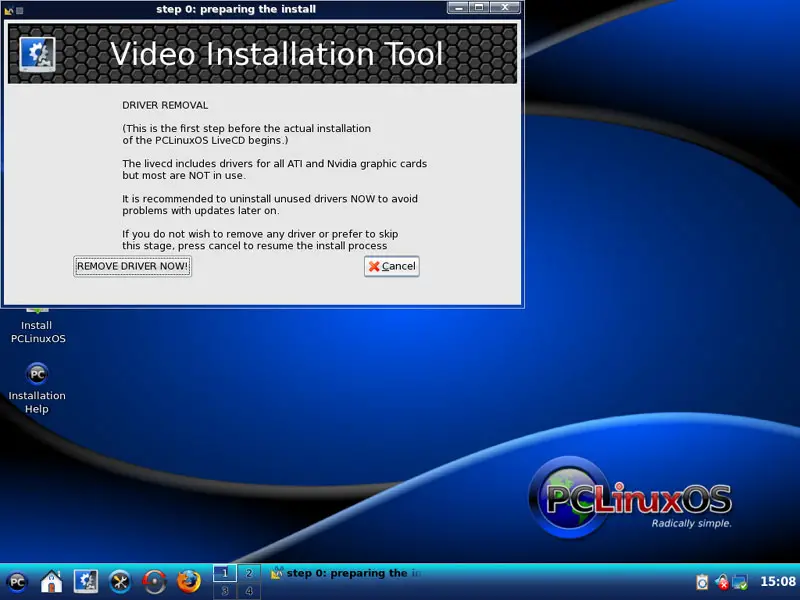Viewport: 800px width, 600px height.
Task: Click the REMOVE DRIVER NOW! button
Action: point(132,266)
